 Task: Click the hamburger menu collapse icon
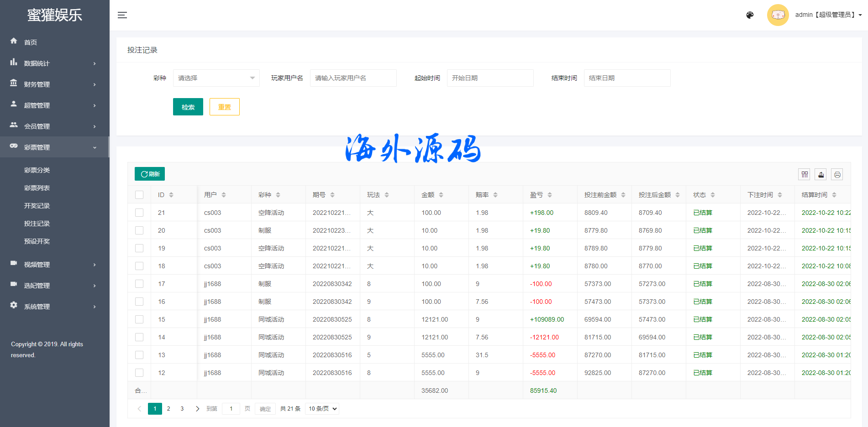[122, 15]
